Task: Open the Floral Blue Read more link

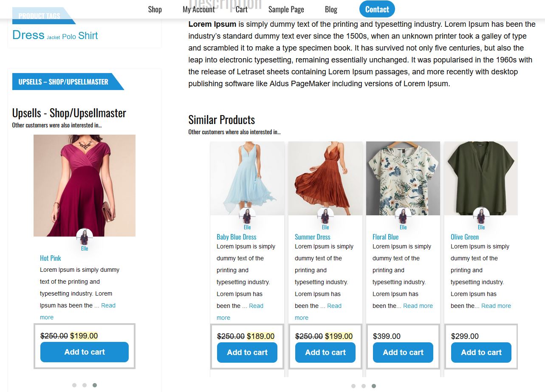Action: tap(418, 306)
